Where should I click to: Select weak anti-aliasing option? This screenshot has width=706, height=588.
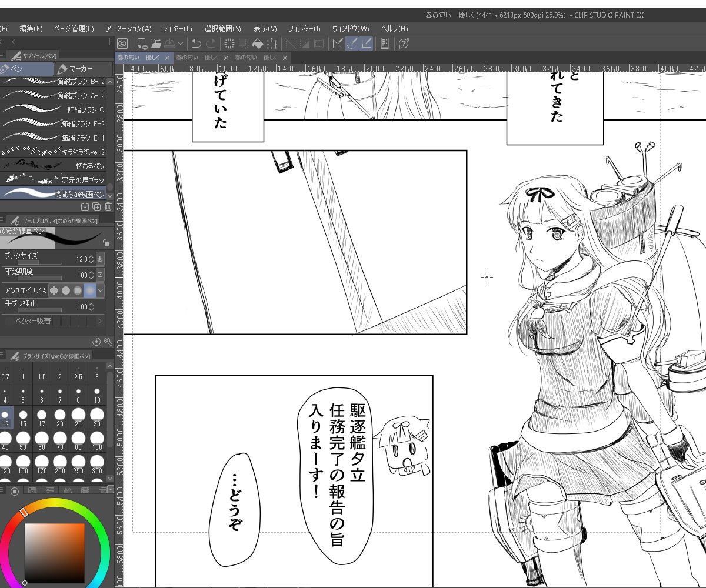tap(66, 290)
